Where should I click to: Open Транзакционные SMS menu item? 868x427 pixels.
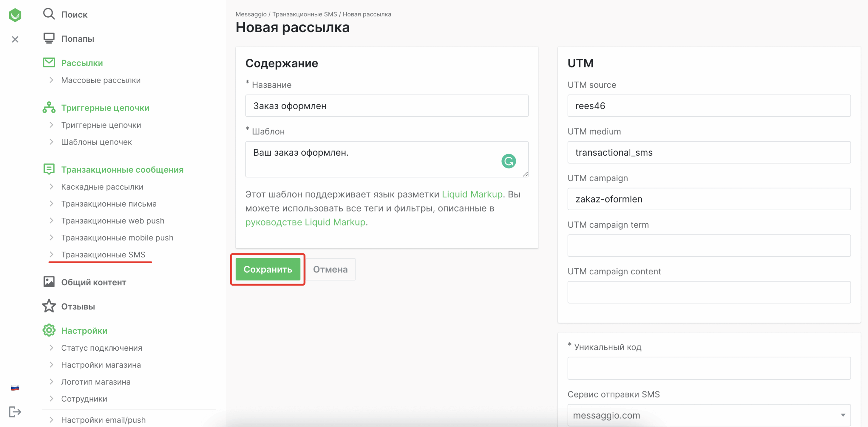pyautogui.click(x=103, y=254)
